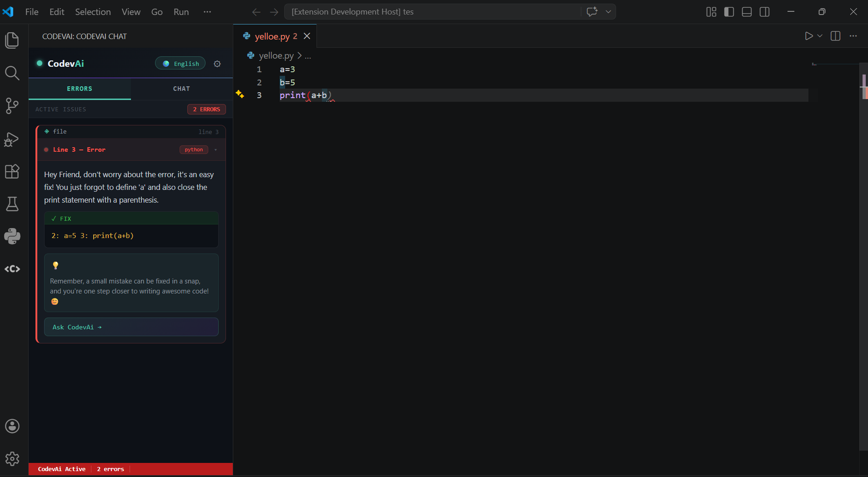Show more menu items ellipsis
868x477 pixels.
coord(207,12)
